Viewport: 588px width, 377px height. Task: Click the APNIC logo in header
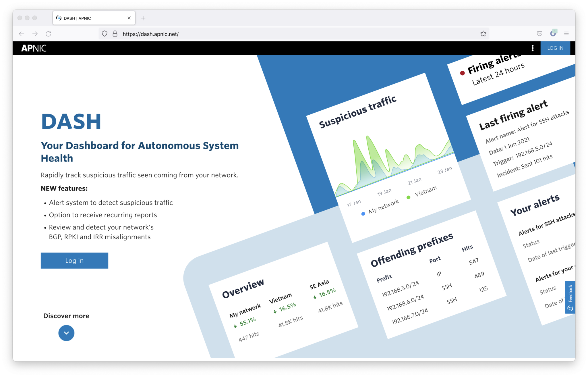click(34, 48)
